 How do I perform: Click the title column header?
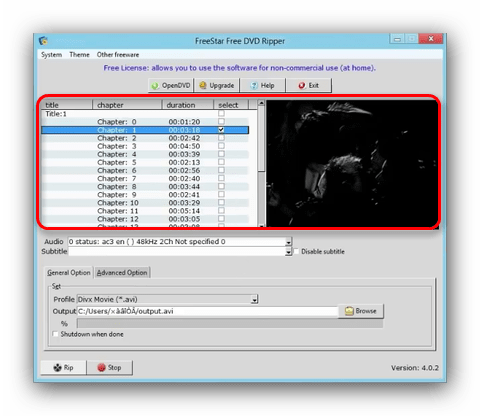click(67, 105)
